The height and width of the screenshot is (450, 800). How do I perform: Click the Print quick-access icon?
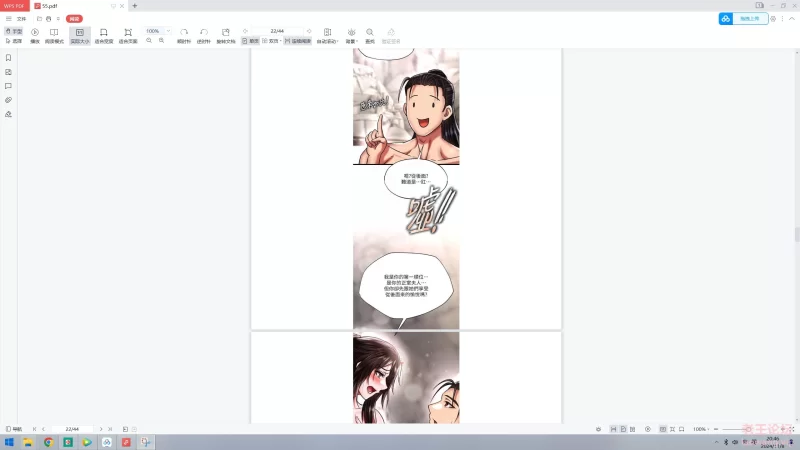pyautogui.click(x=48, y=19)
